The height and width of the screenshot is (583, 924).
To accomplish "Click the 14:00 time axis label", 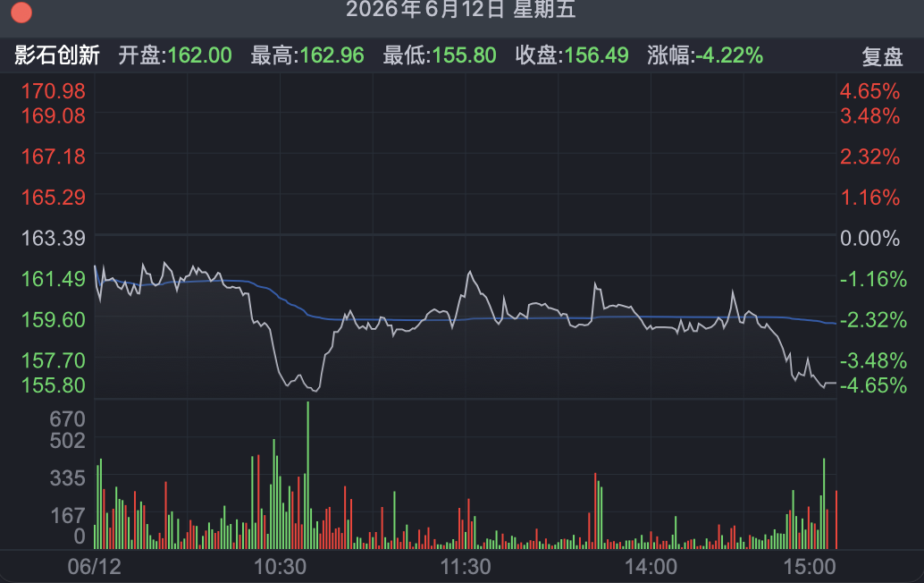I will [651, 567].
